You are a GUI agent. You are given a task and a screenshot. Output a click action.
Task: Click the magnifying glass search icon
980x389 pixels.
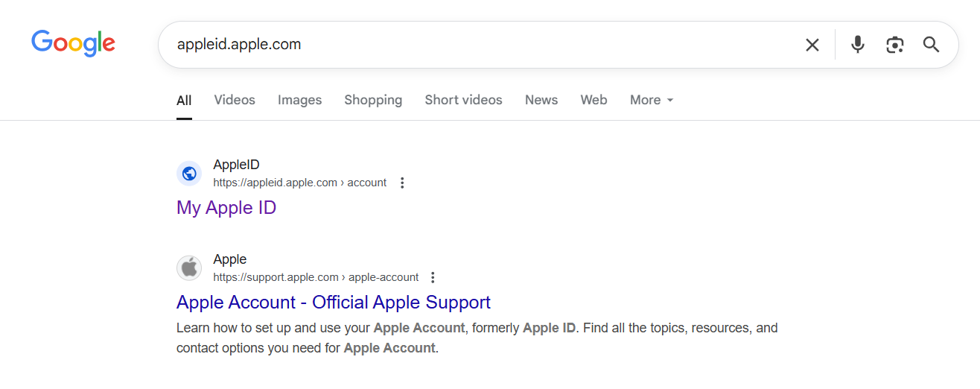(932, 45)
